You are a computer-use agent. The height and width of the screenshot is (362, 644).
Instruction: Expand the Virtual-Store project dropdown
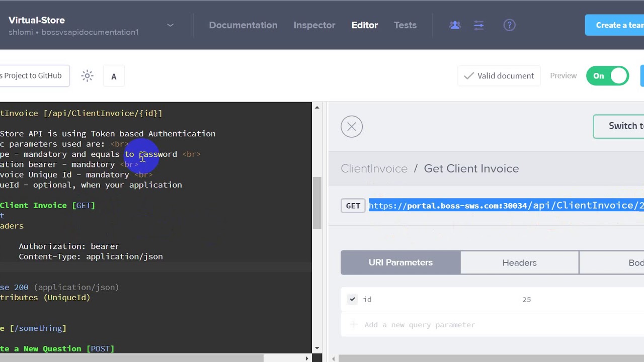point(170,25)
